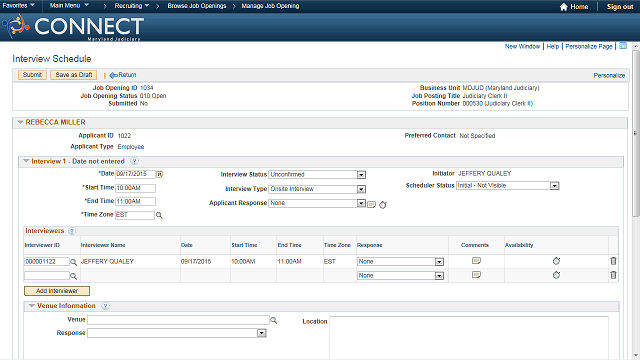Open the Interview Type dropdown
Image resolution: width=640 pixels, height=360 pixels.
click(361, 189)
